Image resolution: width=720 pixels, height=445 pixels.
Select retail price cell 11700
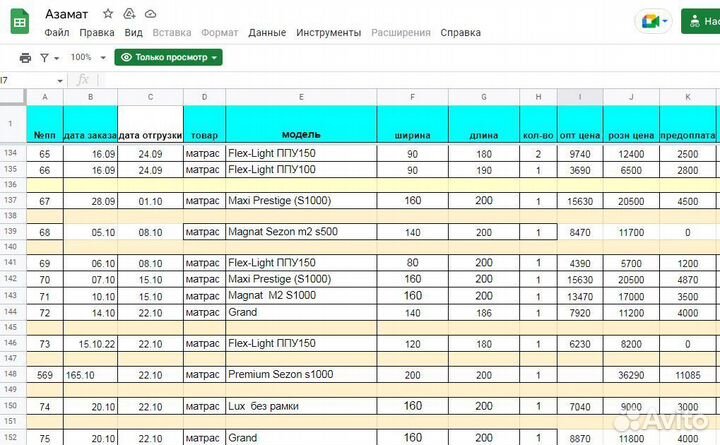[631, 232]
